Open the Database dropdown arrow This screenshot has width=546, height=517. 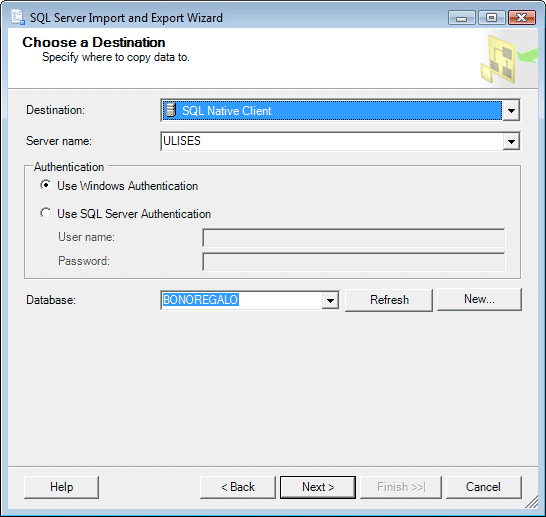click(330, 300)
